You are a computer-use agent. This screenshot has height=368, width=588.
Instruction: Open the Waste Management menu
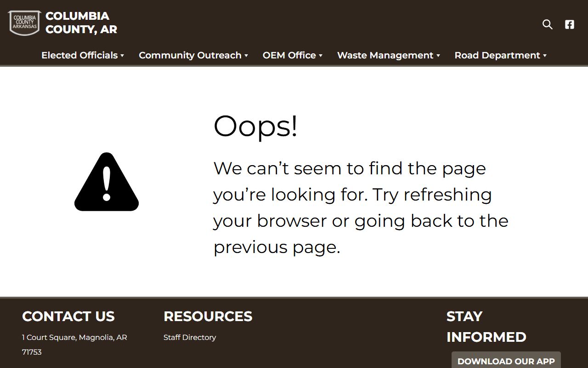pos(385,55)
